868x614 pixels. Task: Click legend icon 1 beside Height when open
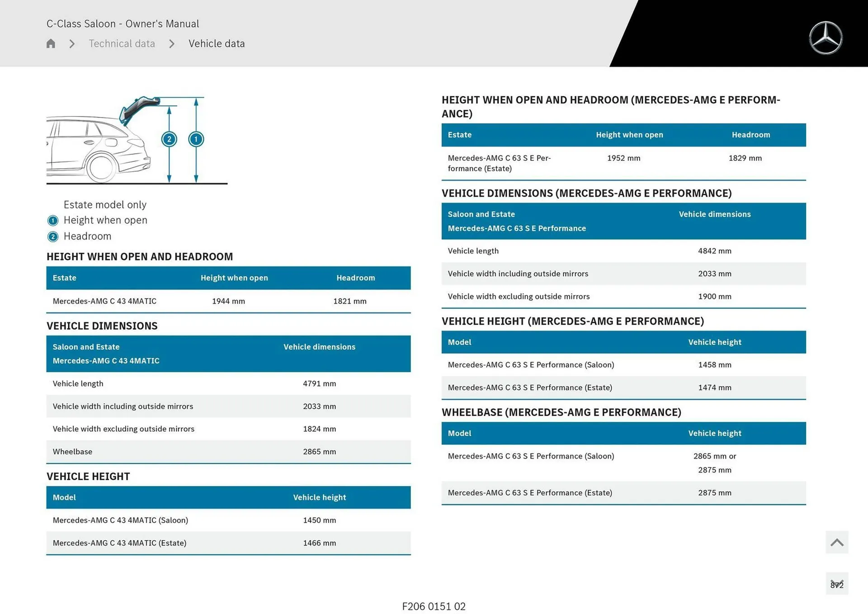pos(53,221)
